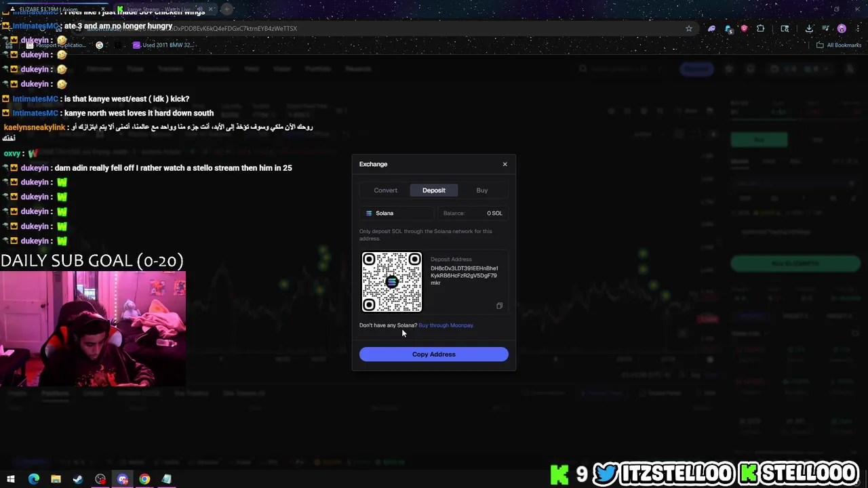Click the 0 SOL balance value
The image size is (868, 488).
(494, 213)
